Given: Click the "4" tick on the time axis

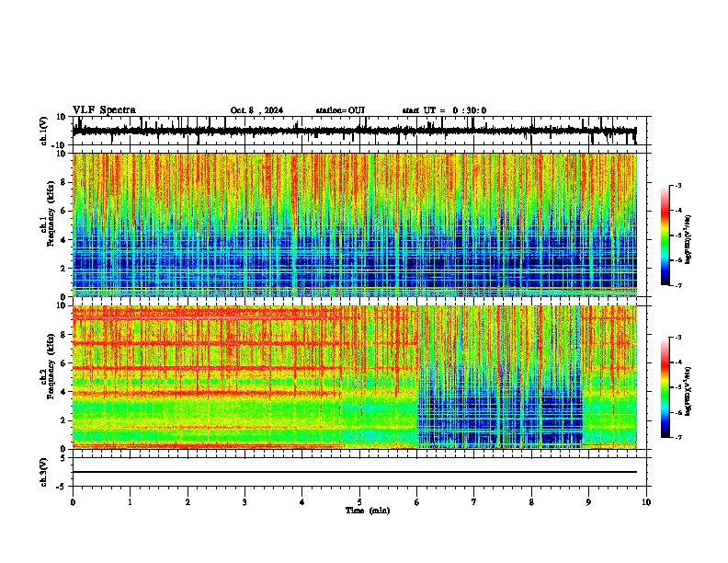Looking at the screenshot, I should (x=301, y=502).
